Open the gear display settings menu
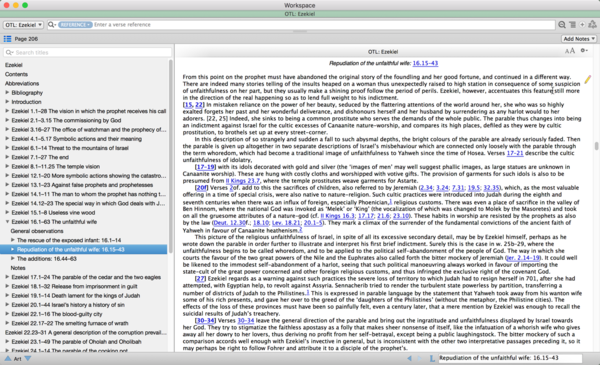Viewport: 600px width, 365px height. point(584,51)
